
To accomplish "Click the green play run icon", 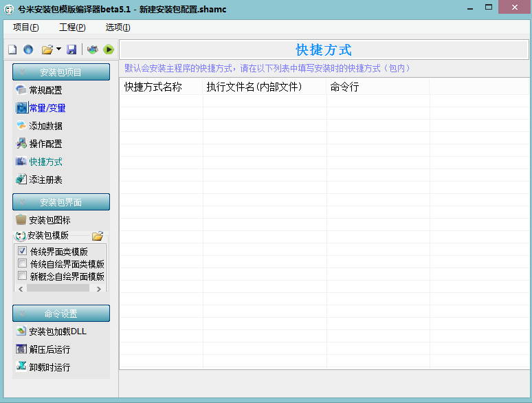I will coord(108,50).
